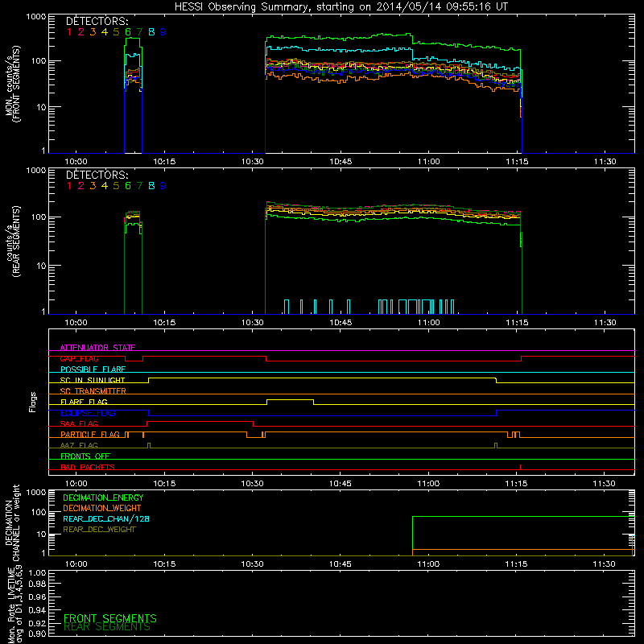Click detector 8 in the front segments legend

151,32
